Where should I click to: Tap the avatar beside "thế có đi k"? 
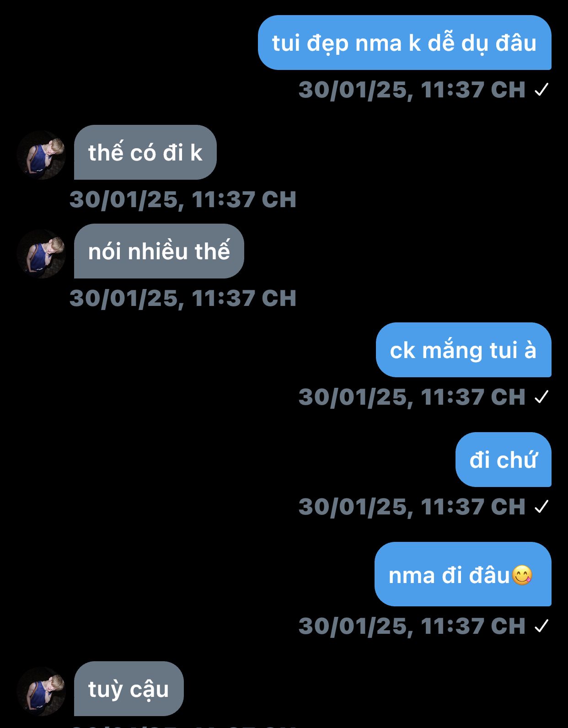41,155
